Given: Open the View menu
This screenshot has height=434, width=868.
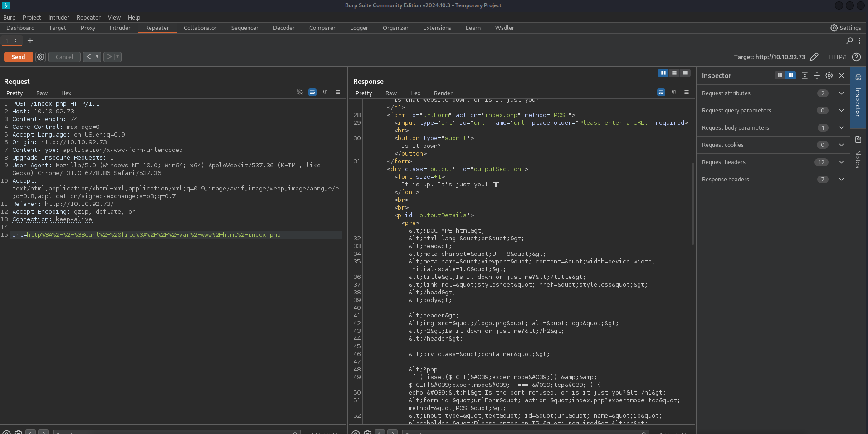Looking at the screenshot, I should (114, 17).
